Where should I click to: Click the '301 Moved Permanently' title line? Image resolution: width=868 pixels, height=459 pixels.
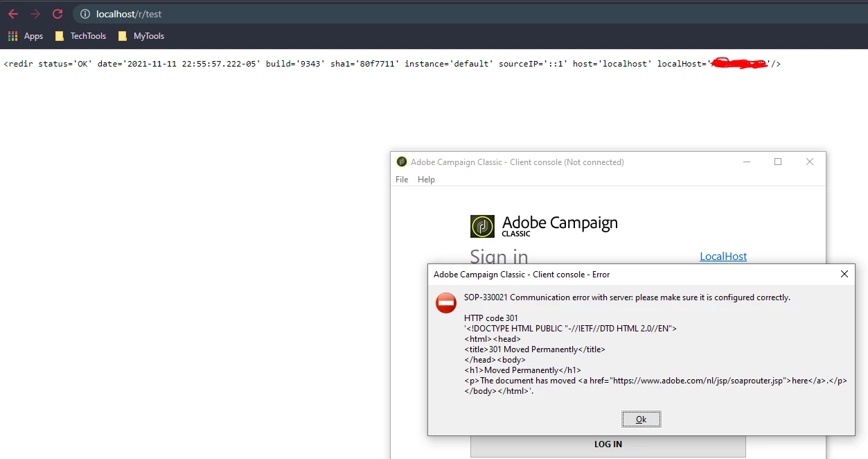(535, 349)
